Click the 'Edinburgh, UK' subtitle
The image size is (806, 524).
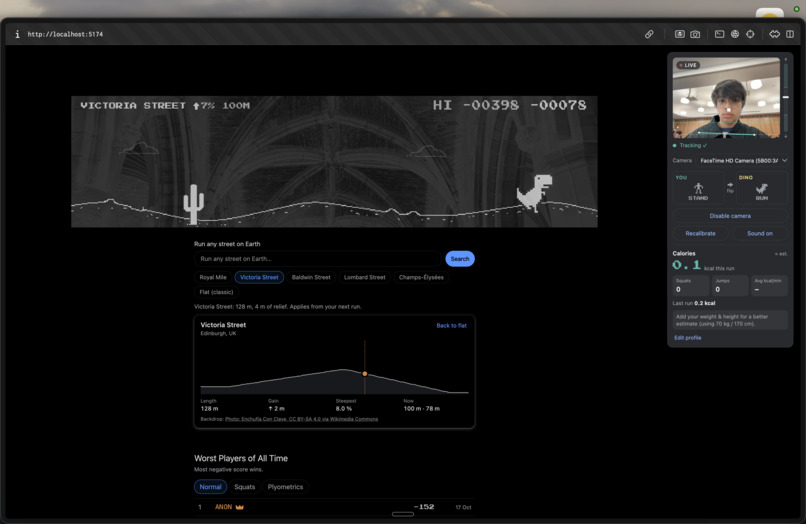pos(218,333)
